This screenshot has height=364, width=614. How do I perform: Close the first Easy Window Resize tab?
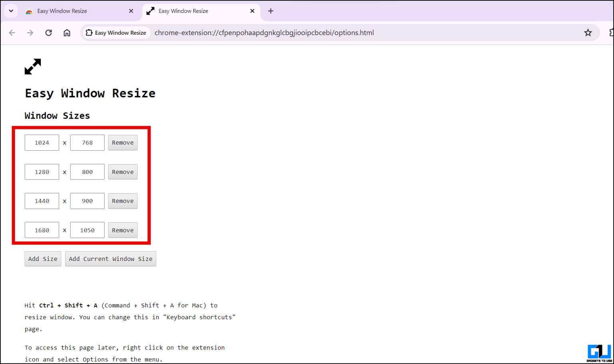click(131, 11)
